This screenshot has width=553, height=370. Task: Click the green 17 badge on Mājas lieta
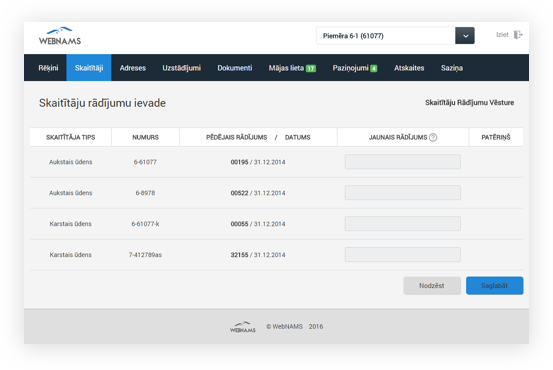(x=311, y=68)
